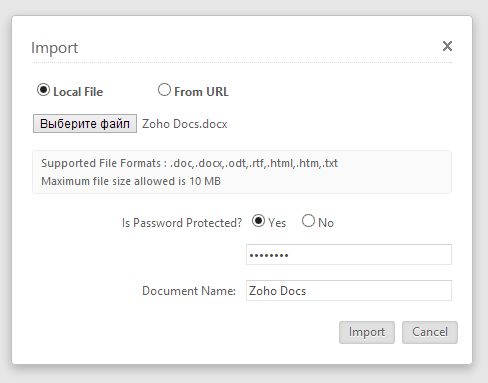Choose No for password protected
The width and height of the screenshot is (488, 383).
308,221
